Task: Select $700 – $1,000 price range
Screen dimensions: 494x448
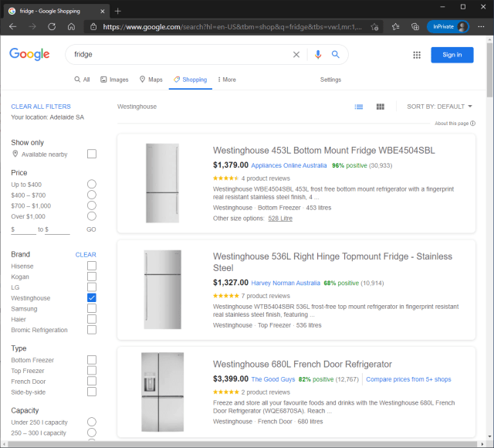Action: coord(92,205)
